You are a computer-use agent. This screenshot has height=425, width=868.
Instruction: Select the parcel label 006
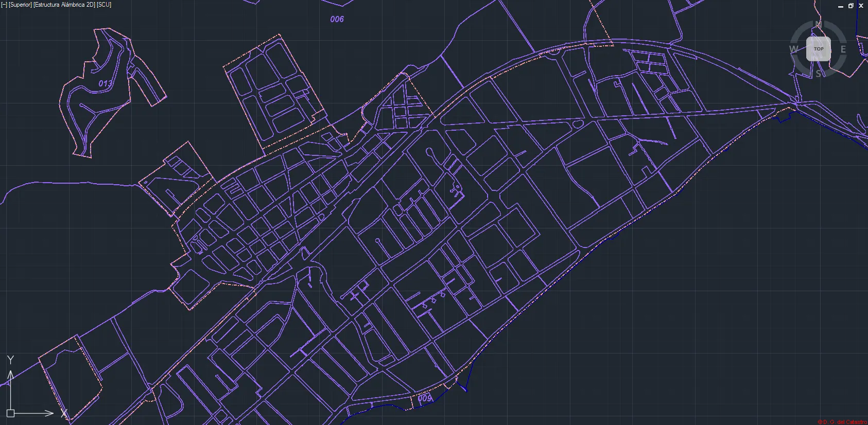click(337, 19)
